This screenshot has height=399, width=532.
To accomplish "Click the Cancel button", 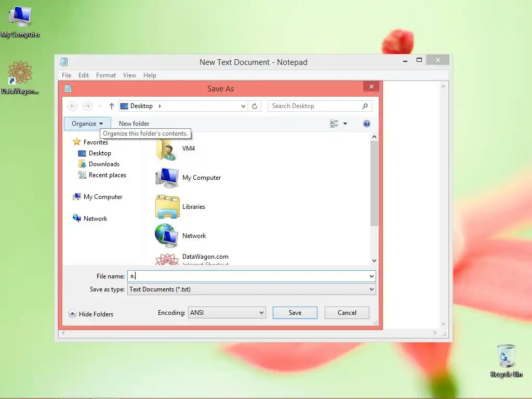I will coord(347,312).
